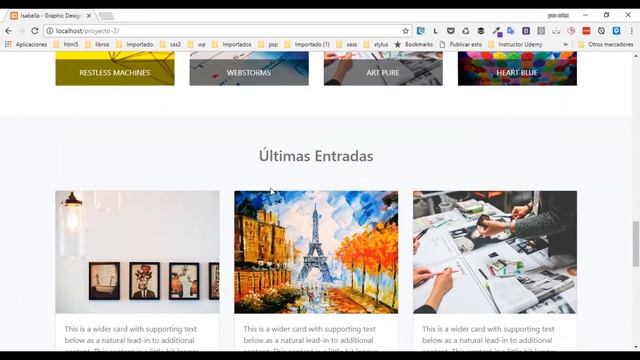The height and width of the screenshot is (360, 640).
Task: Open the WEBSTORMS portfolio item
Action: click(x=249, y=69)
